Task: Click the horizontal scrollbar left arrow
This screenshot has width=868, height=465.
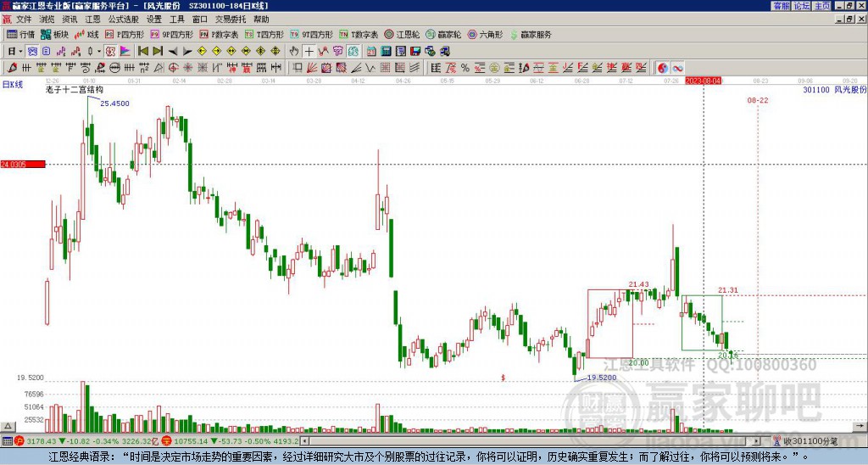Action: pos(304,441)
